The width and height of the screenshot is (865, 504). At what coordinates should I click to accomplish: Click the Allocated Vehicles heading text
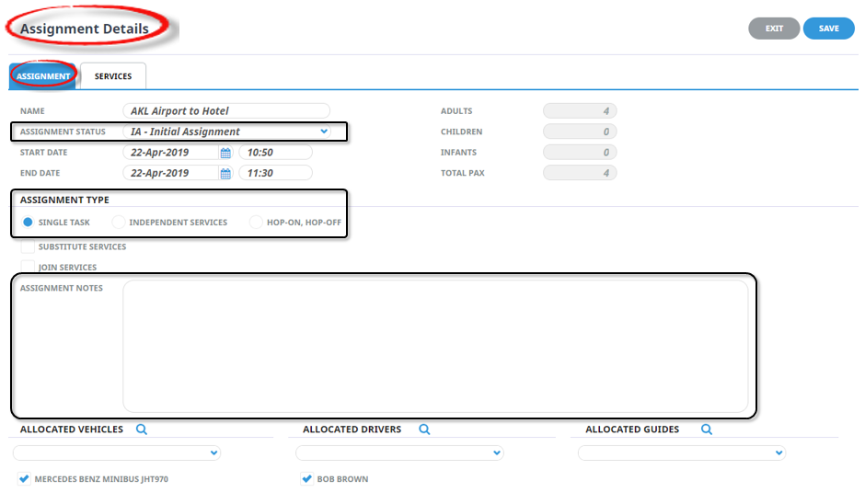point(72,430)
